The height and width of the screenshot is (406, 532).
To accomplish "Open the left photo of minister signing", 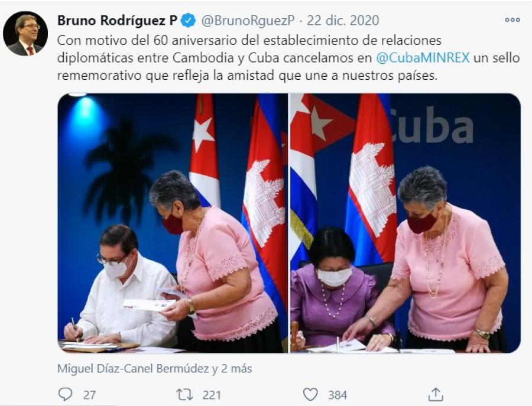I will [x=173, y=223].
